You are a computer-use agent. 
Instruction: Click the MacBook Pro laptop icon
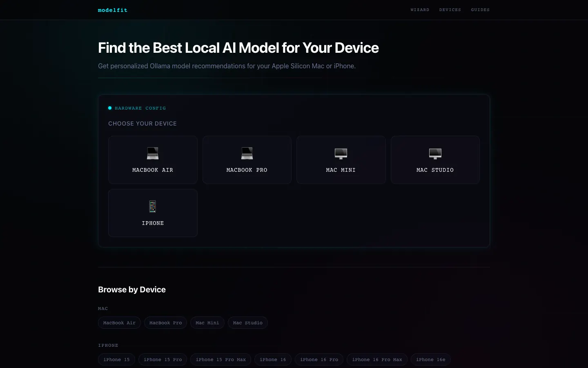[247, 153]
